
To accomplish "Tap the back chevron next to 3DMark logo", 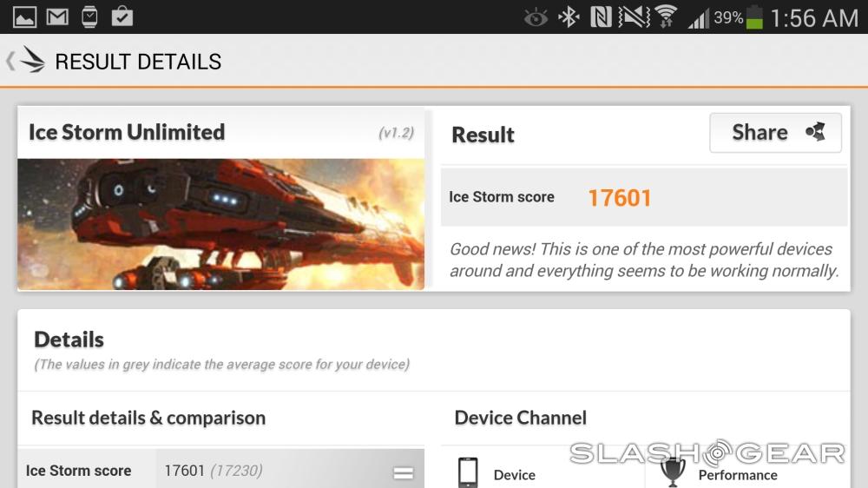I will pyautogui.click(x=10, y=61).
